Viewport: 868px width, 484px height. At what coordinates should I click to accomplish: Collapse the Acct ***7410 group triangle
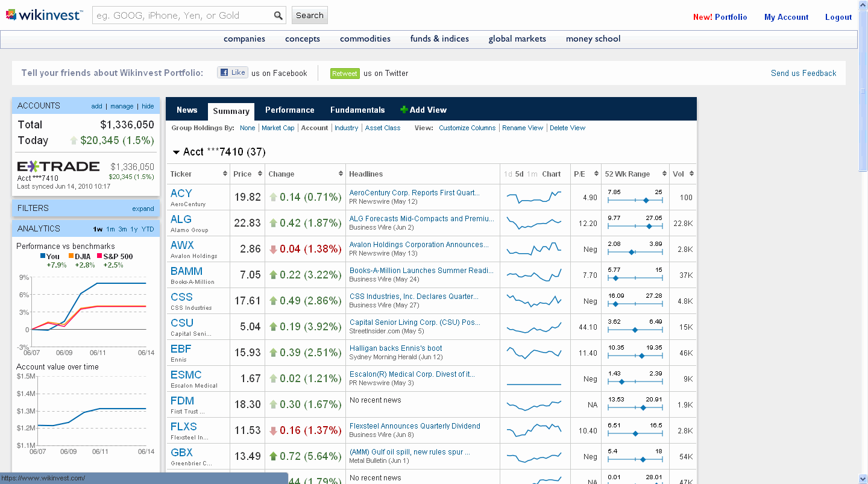click(x=176, y=152)
